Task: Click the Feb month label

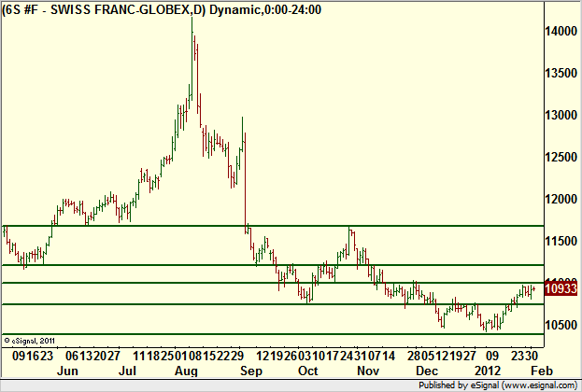Action: pyautogui.click(x=542, y=371)
